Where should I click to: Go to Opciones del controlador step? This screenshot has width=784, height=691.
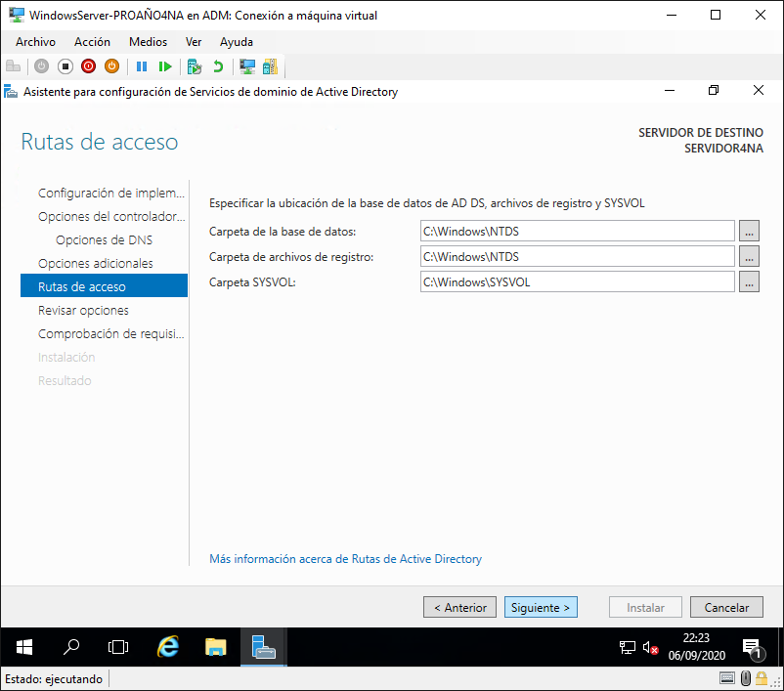111,217
